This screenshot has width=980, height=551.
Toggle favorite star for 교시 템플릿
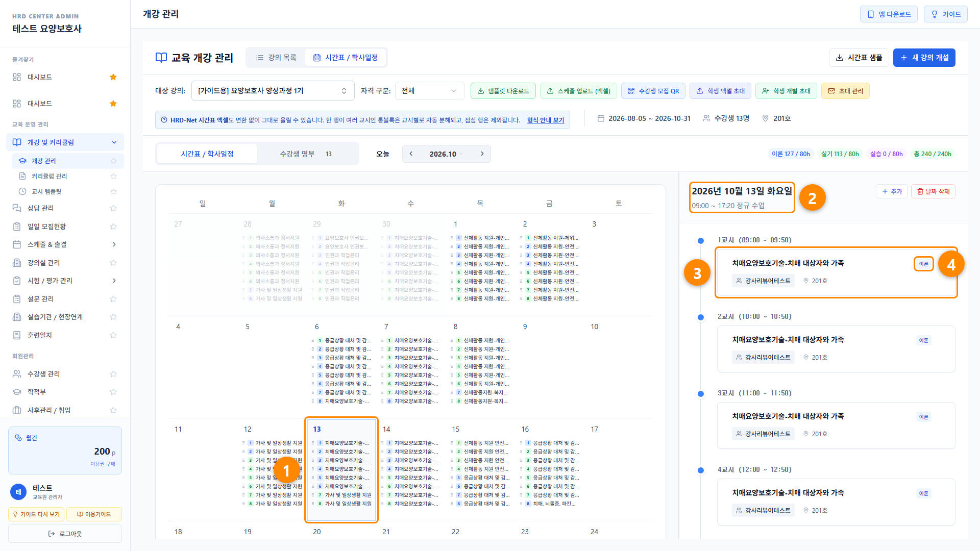pos(113,191)
